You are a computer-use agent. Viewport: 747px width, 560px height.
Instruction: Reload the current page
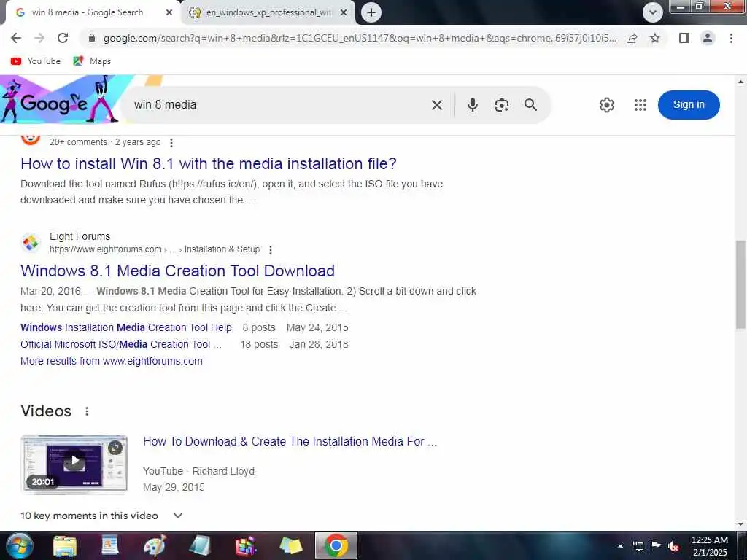point(63,38)
